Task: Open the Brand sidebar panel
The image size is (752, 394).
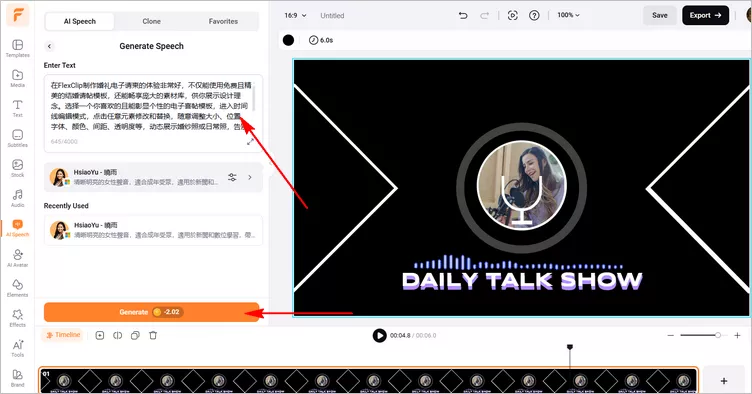Action: pyautogui.click(x=17, y=378)
